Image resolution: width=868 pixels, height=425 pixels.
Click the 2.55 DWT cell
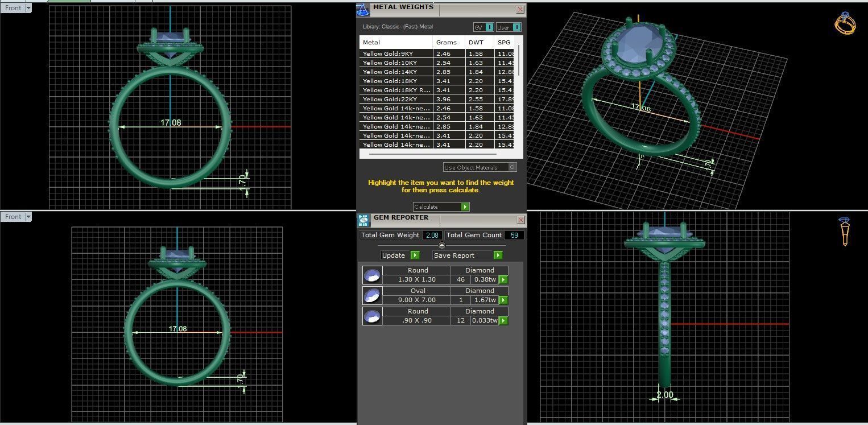pos(480,99)
